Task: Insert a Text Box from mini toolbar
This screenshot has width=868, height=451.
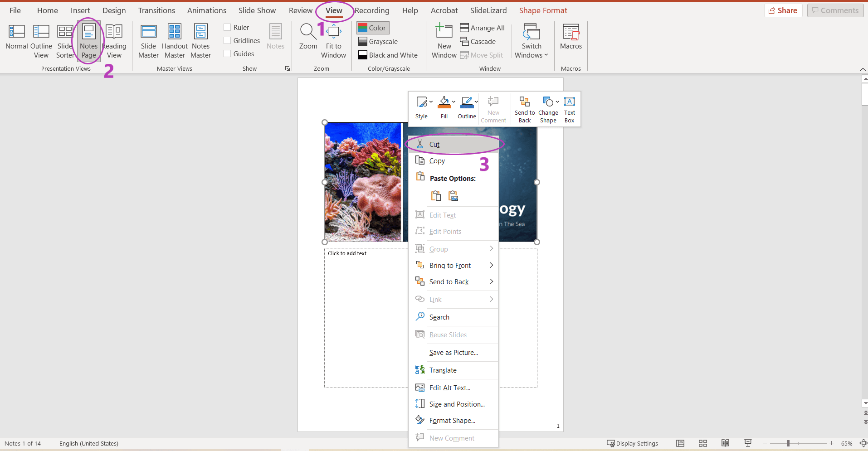Action: coord(570,109)
